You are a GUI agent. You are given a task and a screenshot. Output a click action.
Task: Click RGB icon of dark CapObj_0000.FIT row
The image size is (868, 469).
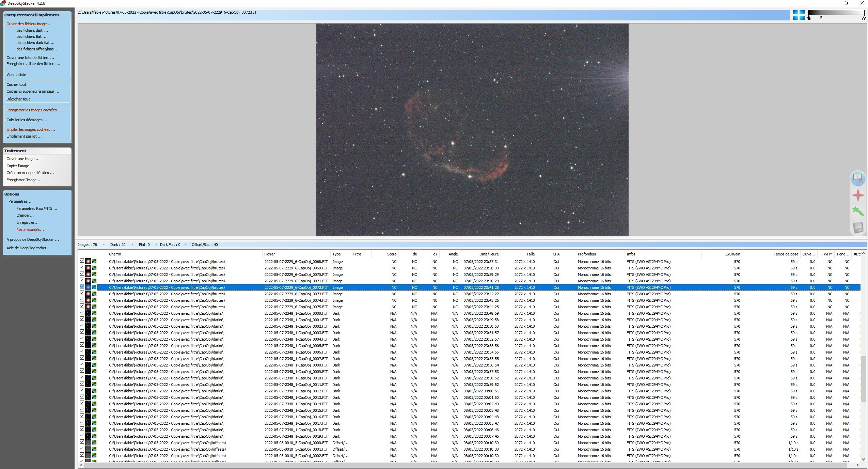tap(94, 313)
